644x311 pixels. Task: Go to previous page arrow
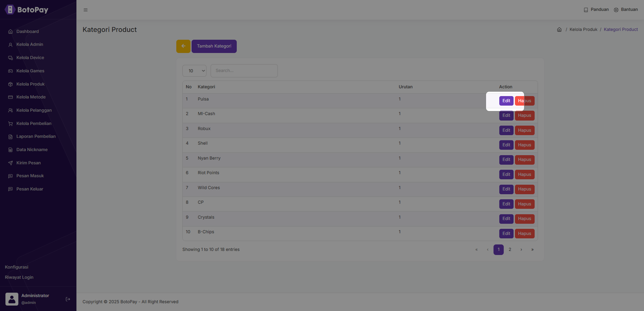point(488,250)
